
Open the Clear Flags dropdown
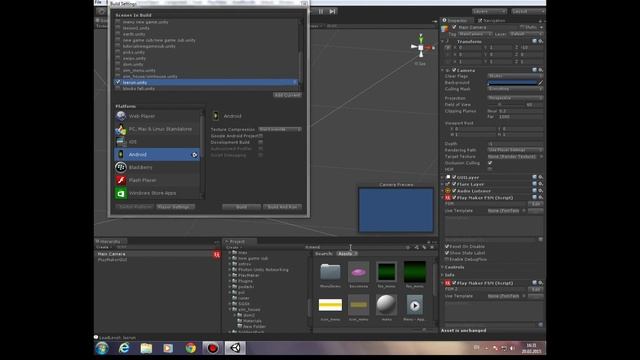(515, 76)
